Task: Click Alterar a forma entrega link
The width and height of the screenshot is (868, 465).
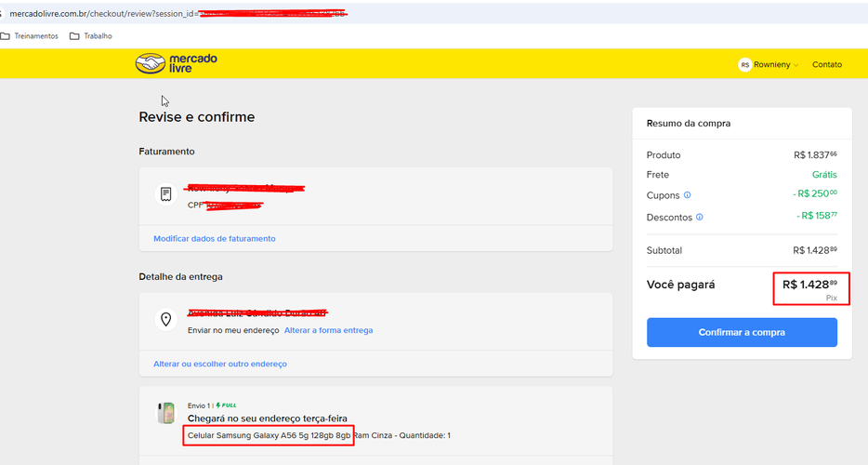Action: tap(328, 330)
